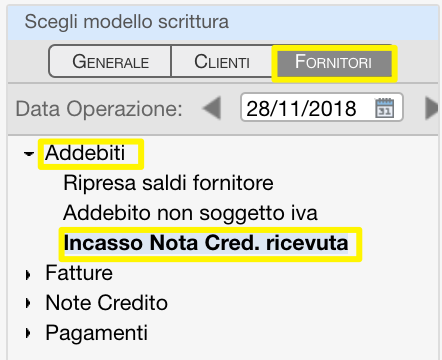Open the calendar date picker icon
The height and width of the screenshot is (360, 442).
(x=384, y=108)
